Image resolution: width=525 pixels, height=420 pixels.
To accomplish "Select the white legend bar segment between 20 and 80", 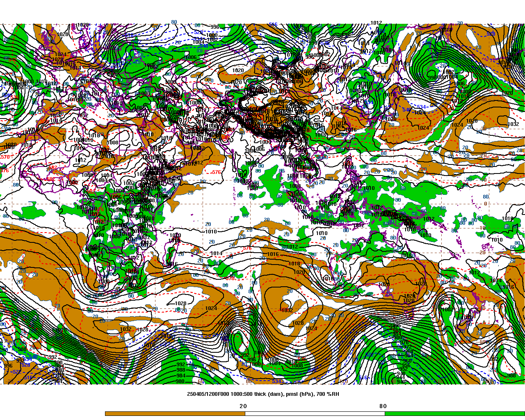I will (x=315, y=413).
